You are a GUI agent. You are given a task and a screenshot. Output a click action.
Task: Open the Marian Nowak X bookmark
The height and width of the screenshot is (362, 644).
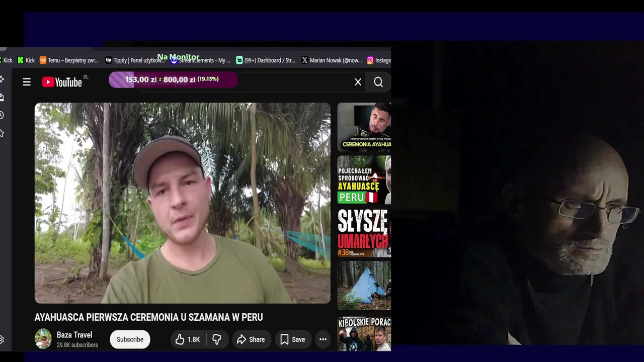tap(332, 60)
